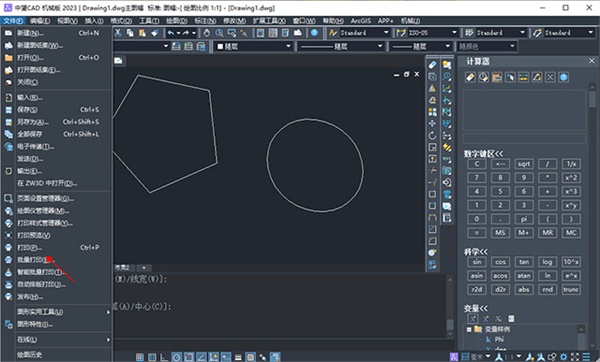Click the calculator Clear History eraser icon

pyautogui.click(x=470, y=77)
